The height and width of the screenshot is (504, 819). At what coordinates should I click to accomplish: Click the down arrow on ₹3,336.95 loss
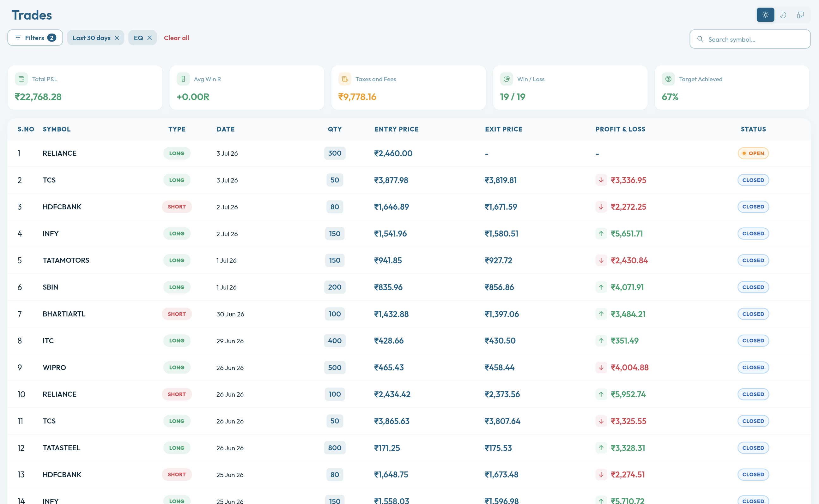[x=601, y=180]
